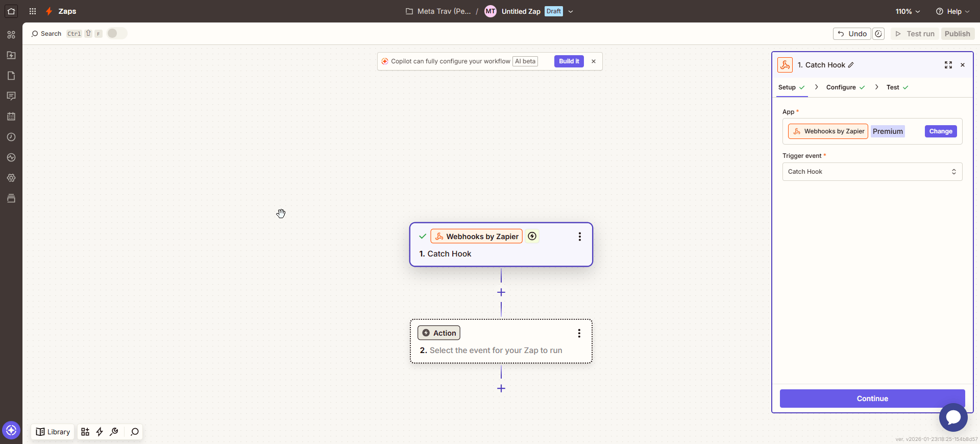Click the trigger status icon on Webhooks card
The width and height of the screenshot is (980, 444).
click(x=532, y=236)
